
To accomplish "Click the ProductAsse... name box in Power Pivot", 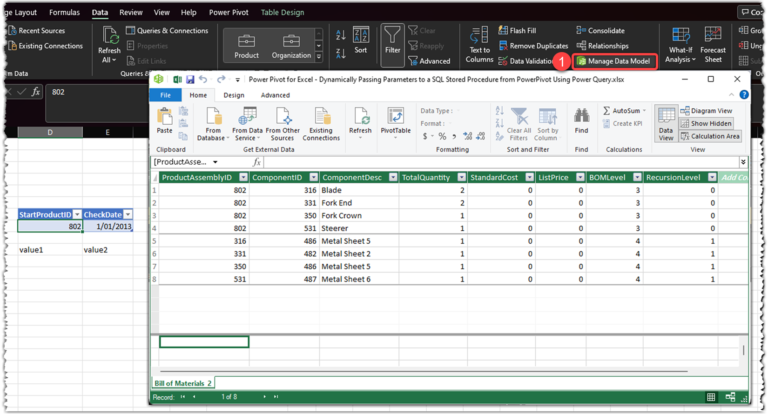I will click(x=185, y=162).
